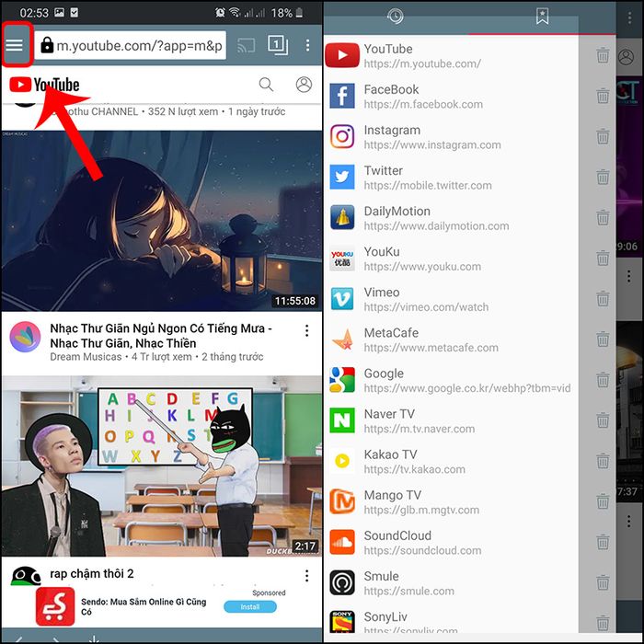Delete the YouKu bookmark with trash icon
Image resolution: width=644 pixels, height=644 pixels.
click(x=603, y=259)
